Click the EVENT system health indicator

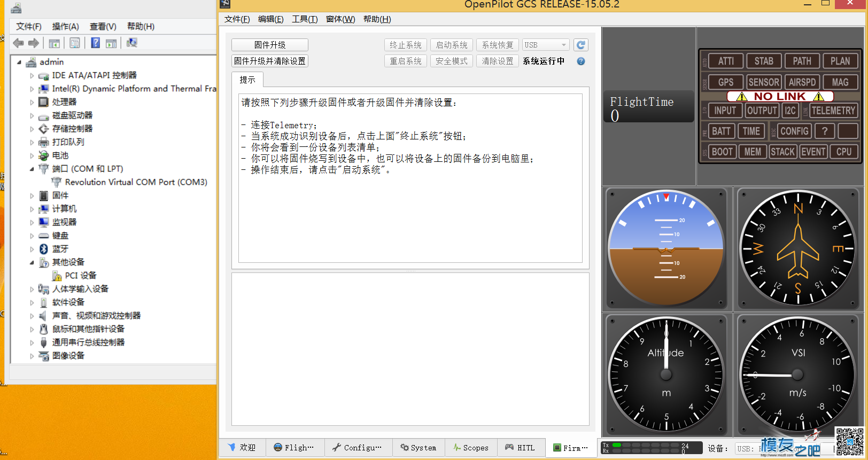coord(813,152)
